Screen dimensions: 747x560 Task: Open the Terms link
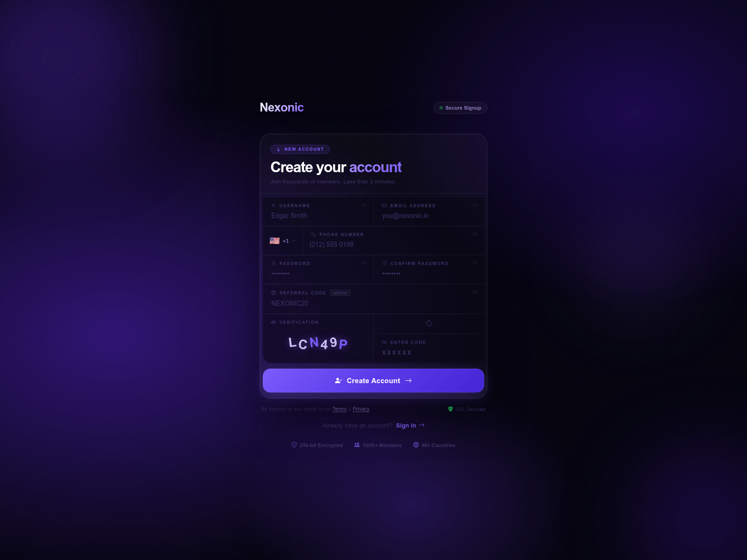[339, 409]
